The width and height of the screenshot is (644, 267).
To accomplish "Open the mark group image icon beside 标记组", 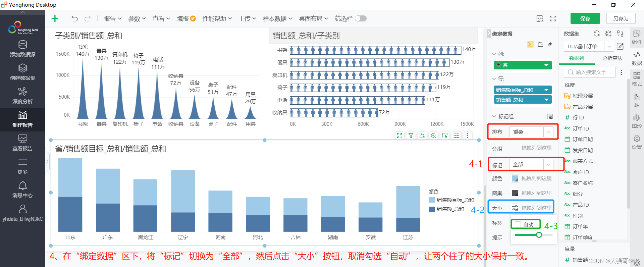I will pos(550,116).
